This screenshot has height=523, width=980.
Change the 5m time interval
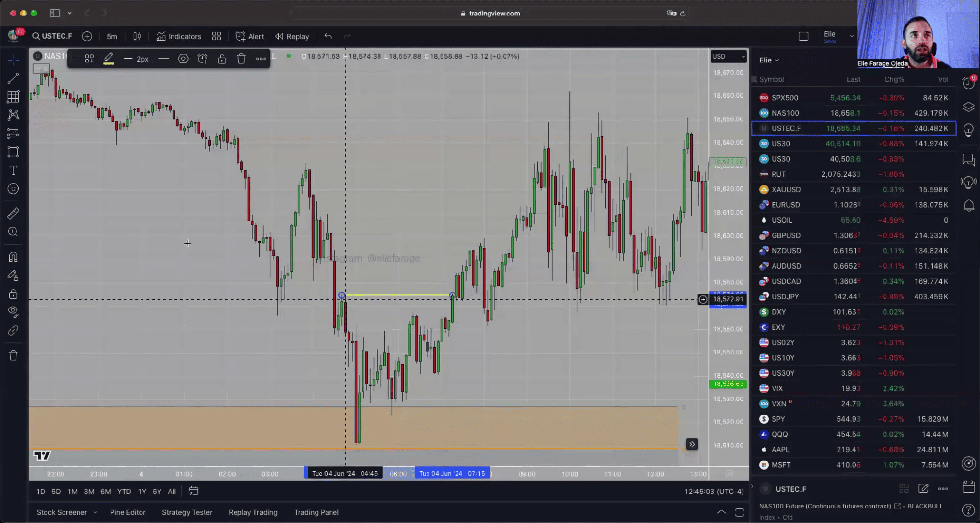(x=112, y=36)
